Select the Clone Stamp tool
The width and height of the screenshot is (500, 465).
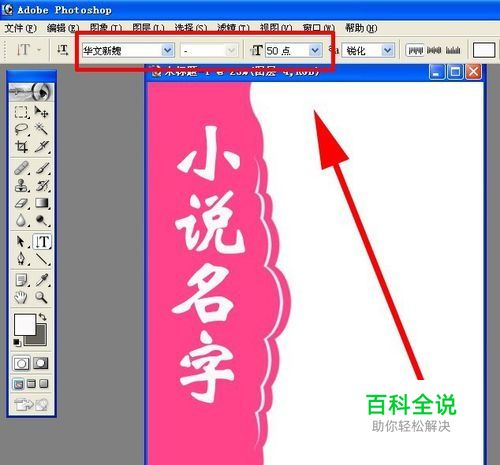click(21, 185)
